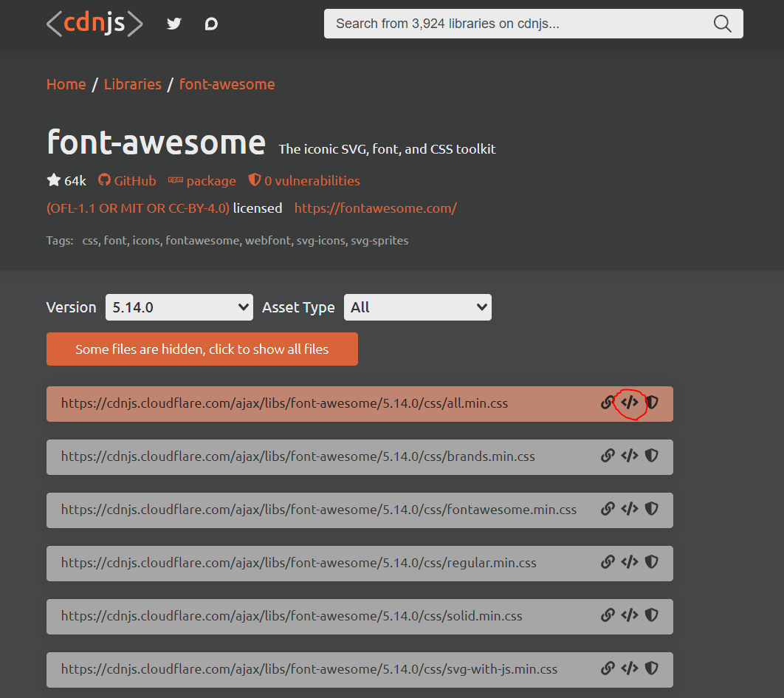Copy link tag icon for regular.min.css
The width and height of the screenshot is (784, 698).
(630, 562)
